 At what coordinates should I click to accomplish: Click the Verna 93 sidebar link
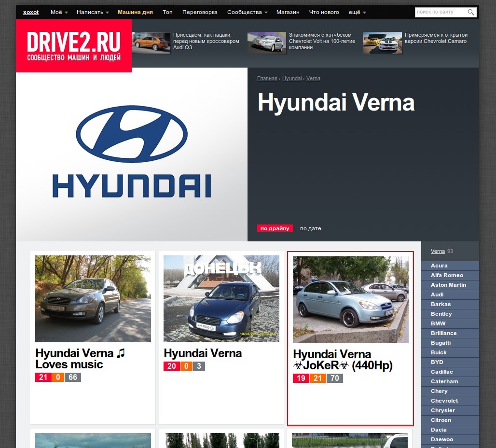pyautogui.click(x=438, y=251)
